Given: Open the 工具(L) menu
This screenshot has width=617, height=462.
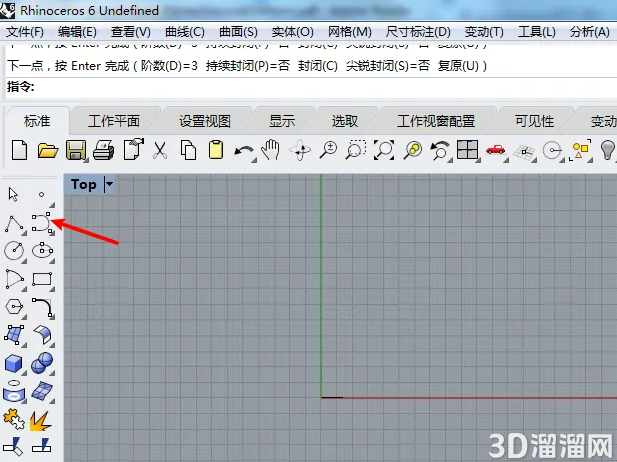Looking at the screenshot, I should 536,31.
